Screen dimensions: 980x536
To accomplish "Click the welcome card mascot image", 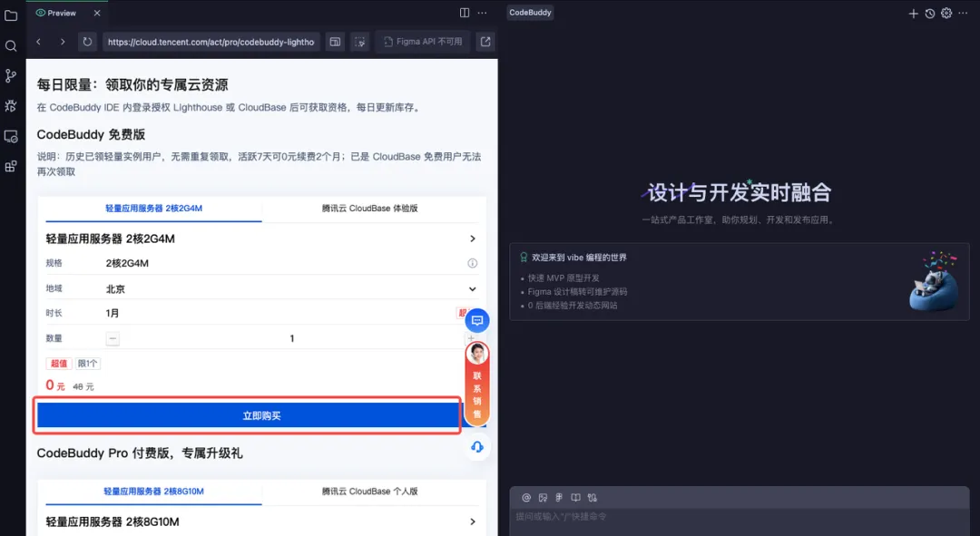I will (x=934, y=281).
